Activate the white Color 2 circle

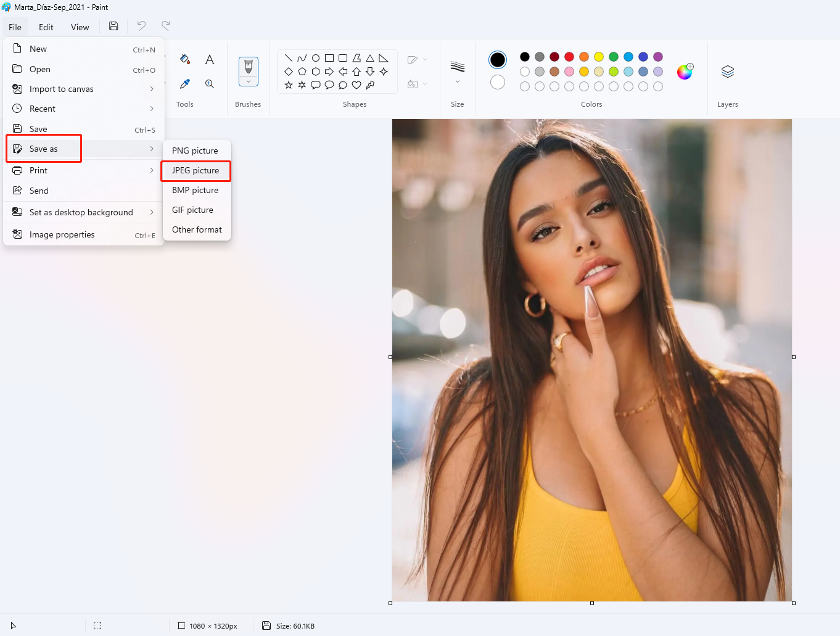pos(498,82)
